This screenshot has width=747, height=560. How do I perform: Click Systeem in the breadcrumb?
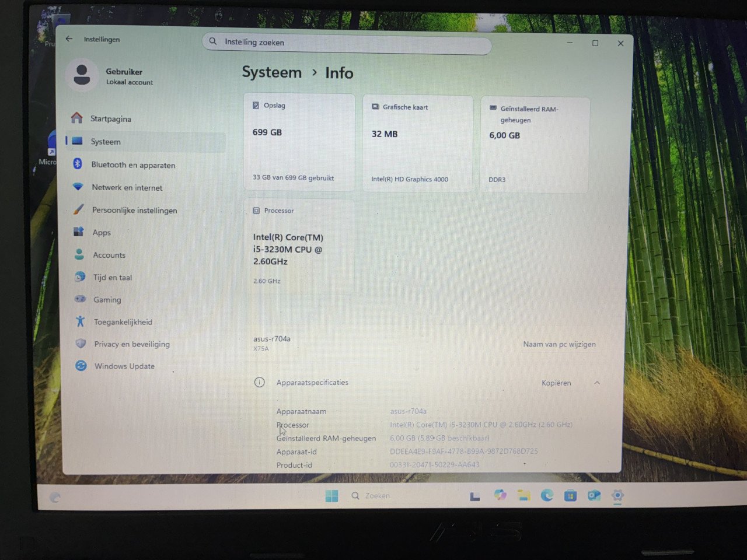[x=272, y=72]
